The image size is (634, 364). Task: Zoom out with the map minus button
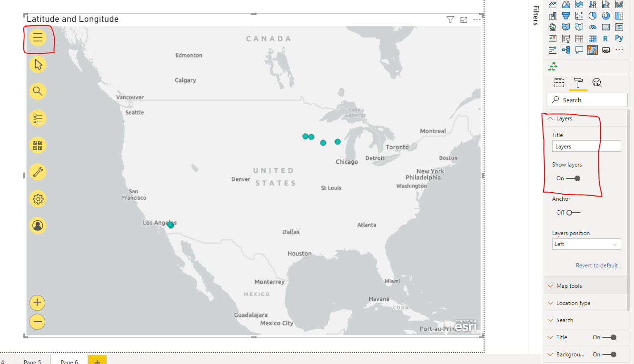coord(38,322)
